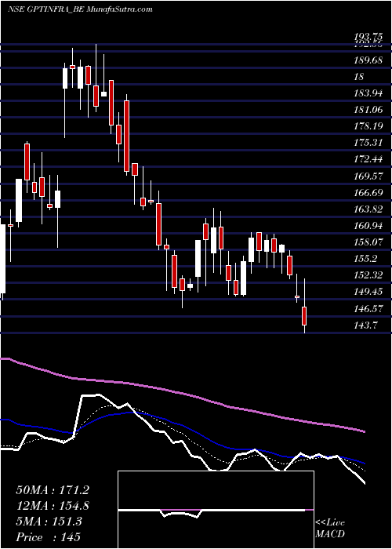This screenshot has width=392, height=549.
Task: Click the 146.57 price axis label
Action: pyautogui.click(x=368, y=309)
